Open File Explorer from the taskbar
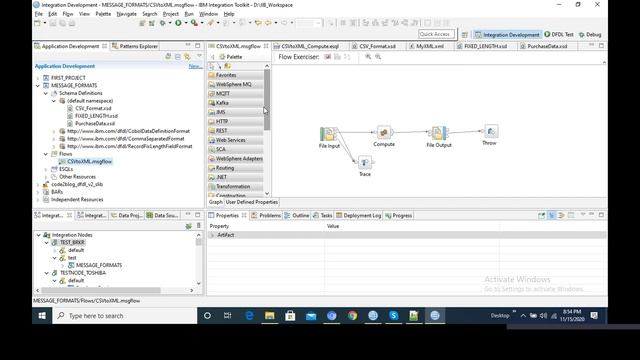This screenshot has width=640, height=360. pyautogui.click(x=269, y=316)
